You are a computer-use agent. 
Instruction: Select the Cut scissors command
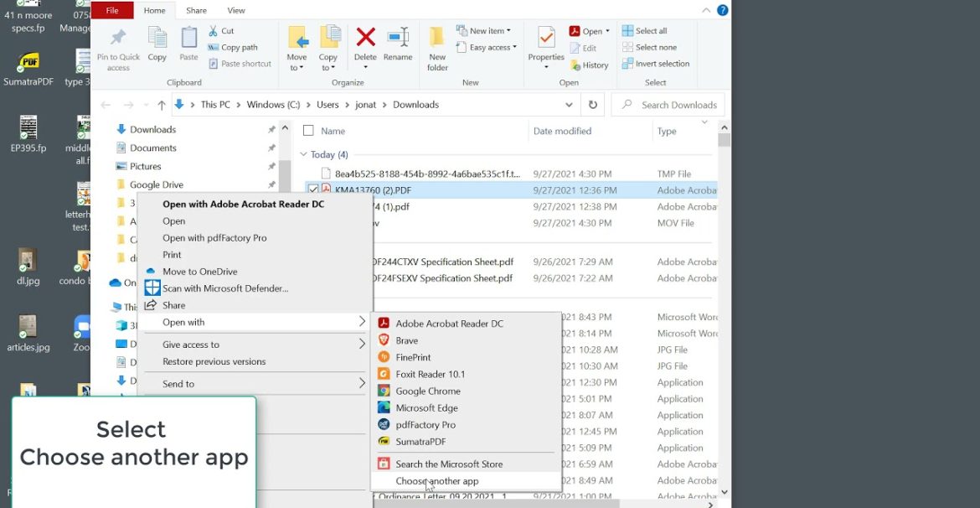click(x=220, y=31)
